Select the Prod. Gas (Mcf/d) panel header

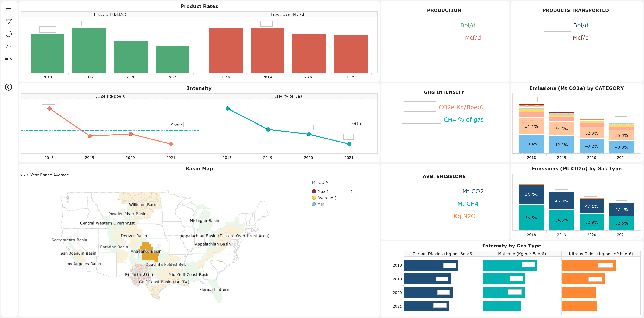[288, 14]
